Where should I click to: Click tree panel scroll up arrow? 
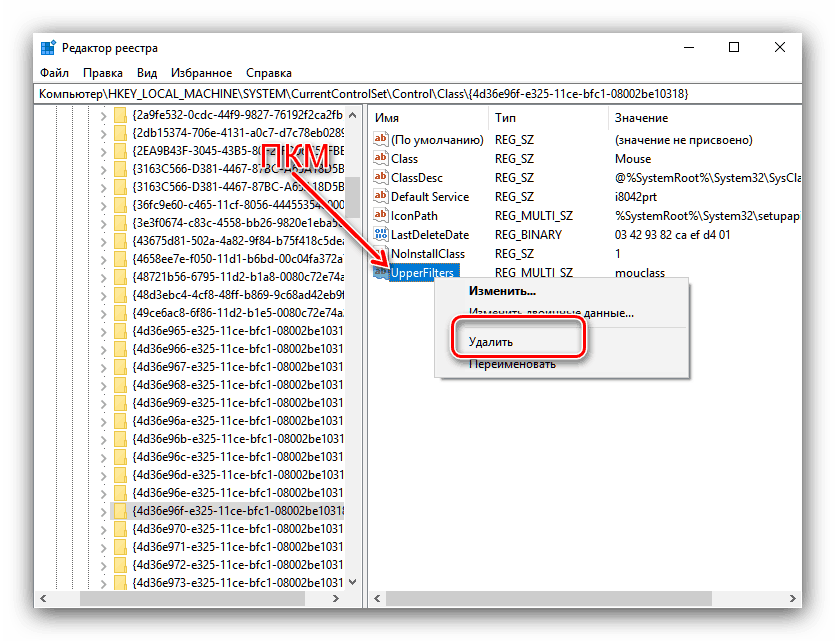tap(353, 114)
